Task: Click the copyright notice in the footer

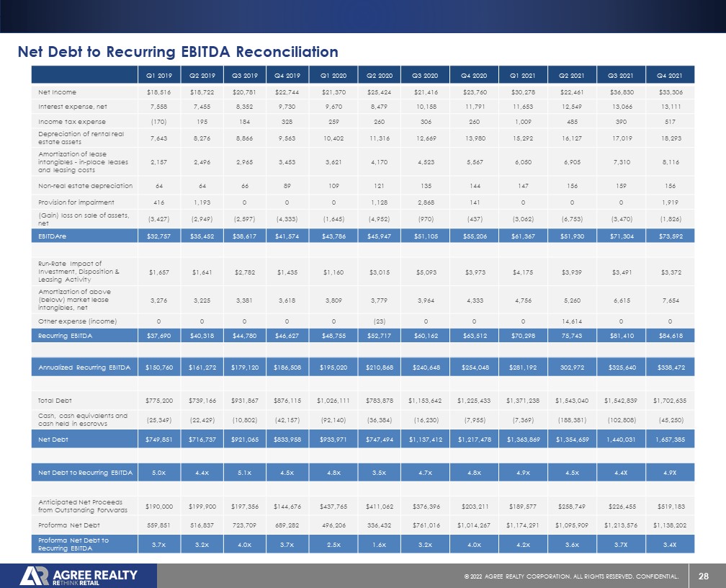Action: pos(571,576)
